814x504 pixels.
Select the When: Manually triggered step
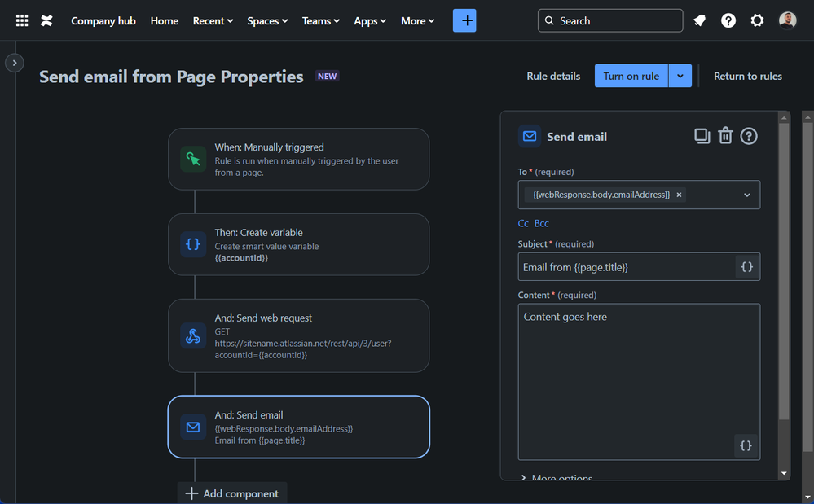pos(298,159)
